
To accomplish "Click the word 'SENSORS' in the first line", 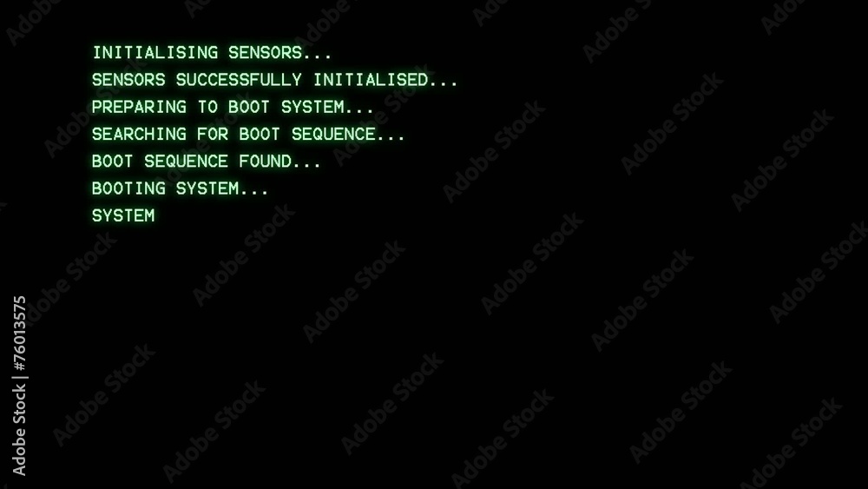I will pos(265,53).
